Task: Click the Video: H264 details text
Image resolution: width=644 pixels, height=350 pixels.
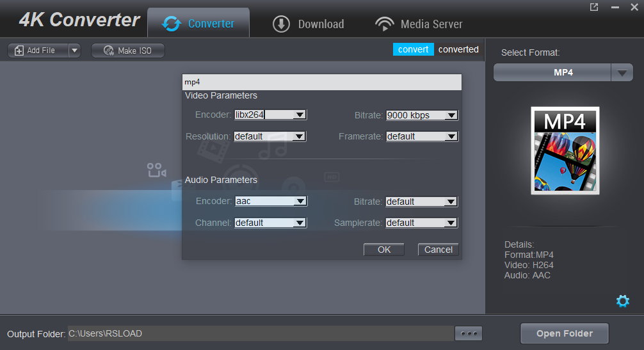Action: pyautogui.click(x=529, y=265)
